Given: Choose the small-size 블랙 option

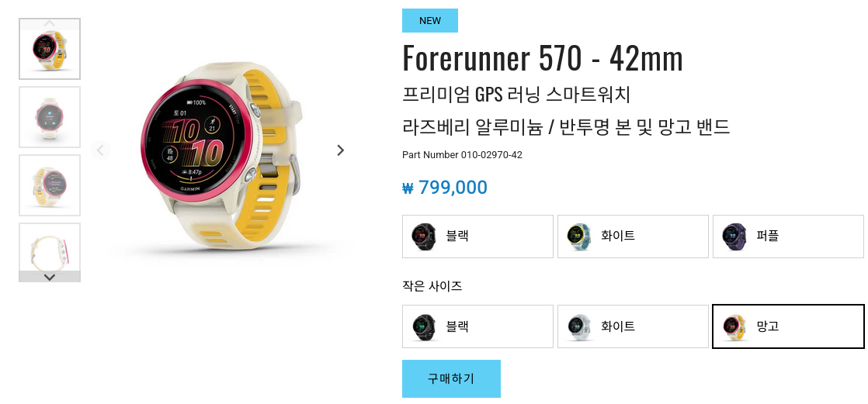Looking at the screenshot, I should point(477,326).
